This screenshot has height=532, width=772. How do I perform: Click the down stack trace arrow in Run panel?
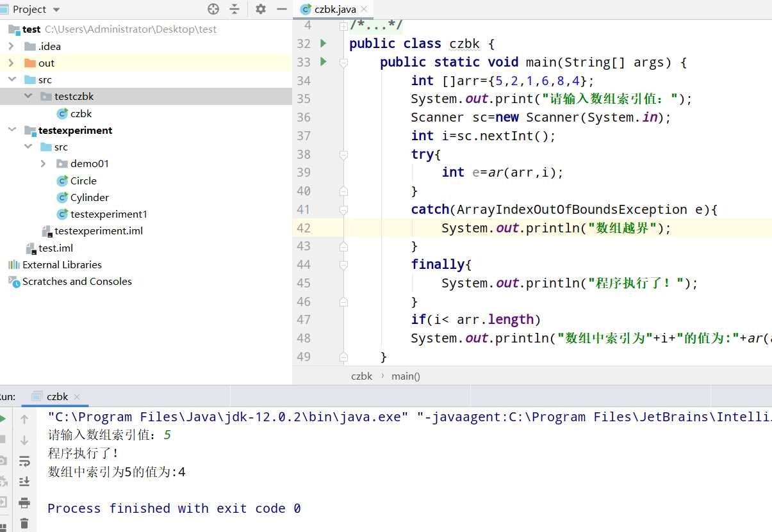[24, 440]
